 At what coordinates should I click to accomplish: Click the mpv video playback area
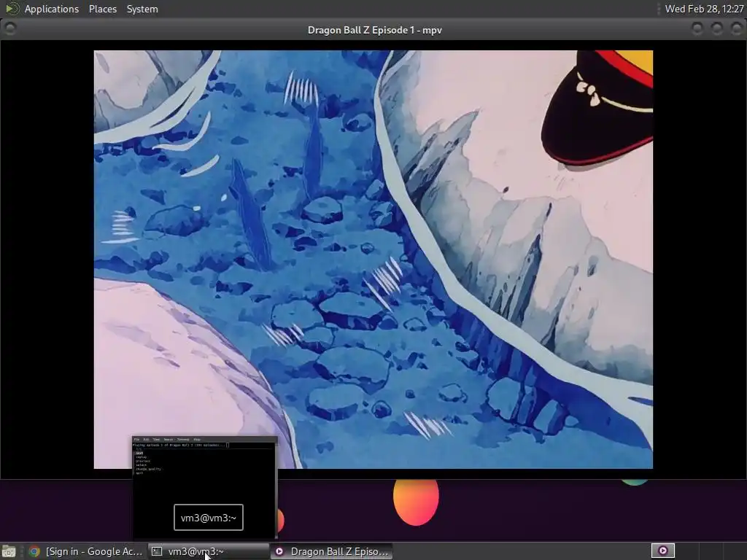click(x=373, y=260)
